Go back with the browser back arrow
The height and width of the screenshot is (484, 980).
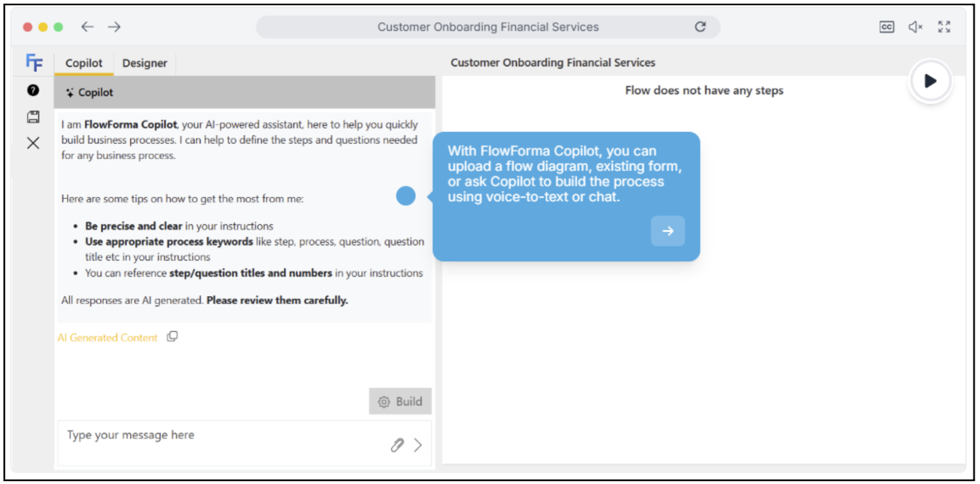pyautogui.click(x=87, y=27)
